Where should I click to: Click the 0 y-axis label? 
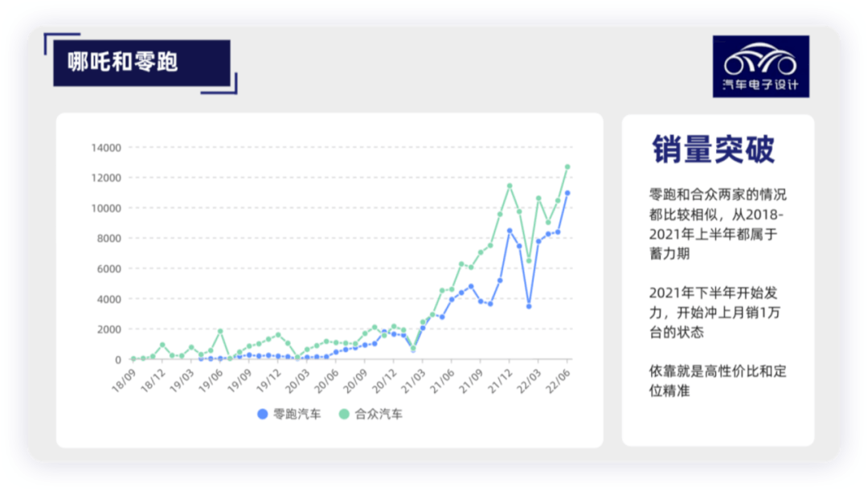click(x=118, y=360)
